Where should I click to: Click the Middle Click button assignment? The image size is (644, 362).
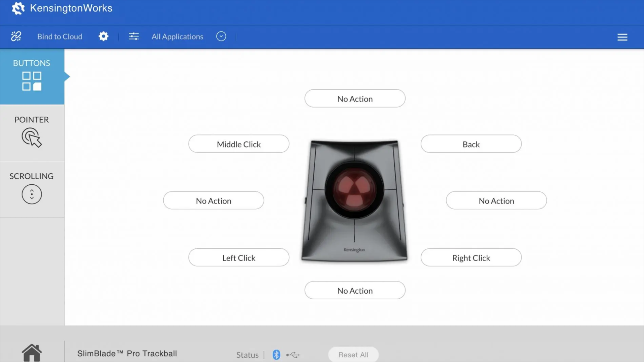coord(239,144)
